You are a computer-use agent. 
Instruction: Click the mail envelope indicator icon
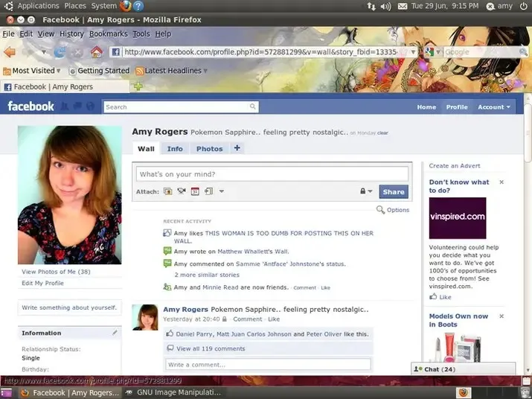pyautogui.click(x=403, y=6)
